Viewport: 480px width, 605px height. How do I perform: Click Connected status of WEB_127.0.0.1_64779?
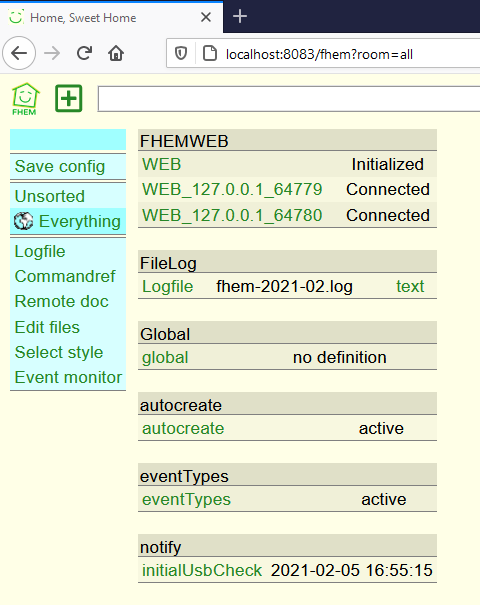pos(388,190)
